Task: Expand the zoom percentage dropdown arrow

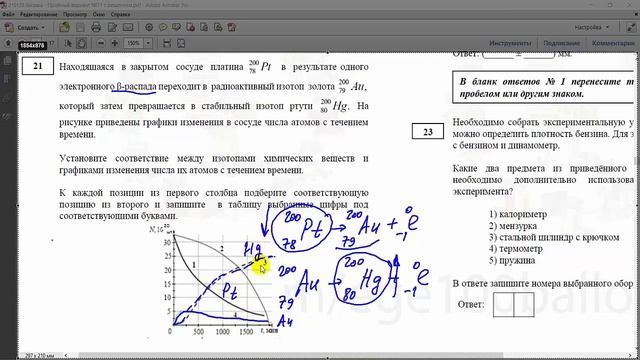Action: click(x=148, y=43)
